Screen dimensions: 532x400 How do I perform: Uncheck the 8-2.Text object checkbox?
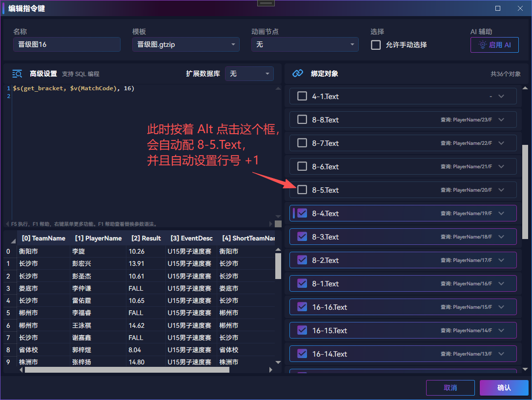tap(302, 260)
